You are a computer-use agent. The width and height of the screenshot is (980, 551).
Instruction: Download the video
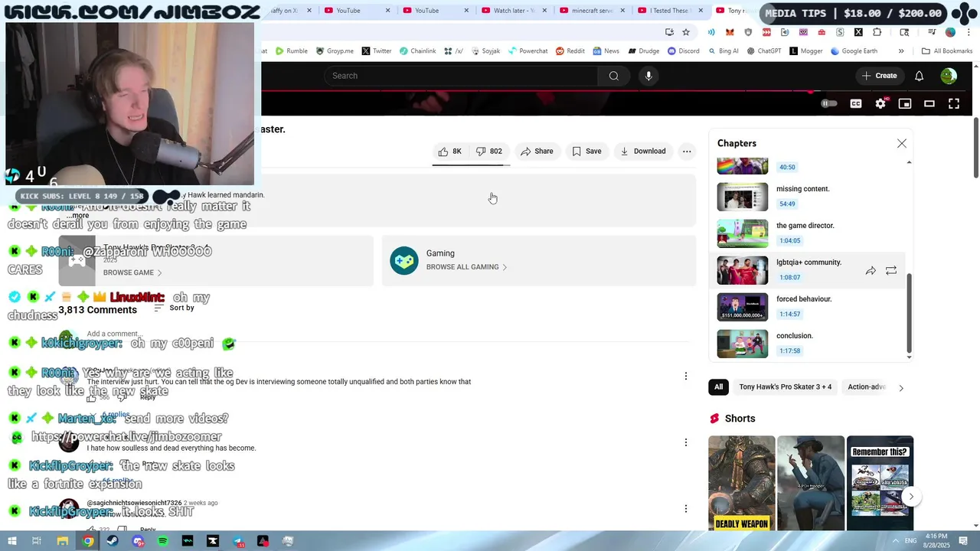click(642, 152)
